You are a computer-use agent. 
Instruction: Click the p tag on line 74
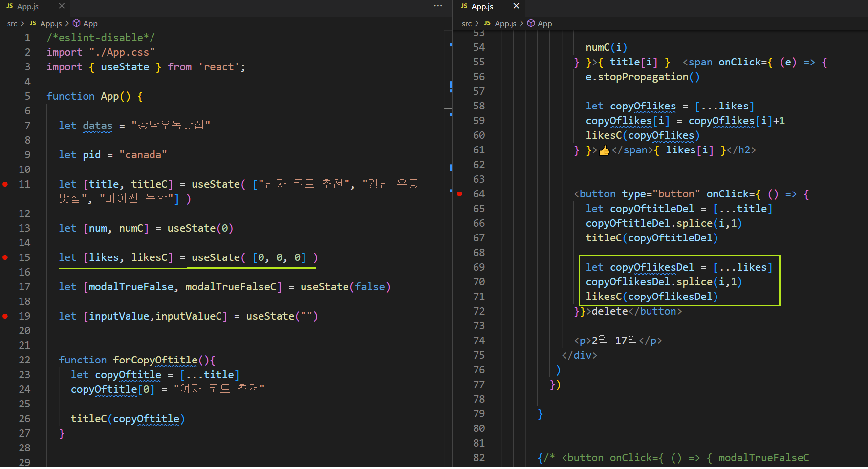pos(618,341)
